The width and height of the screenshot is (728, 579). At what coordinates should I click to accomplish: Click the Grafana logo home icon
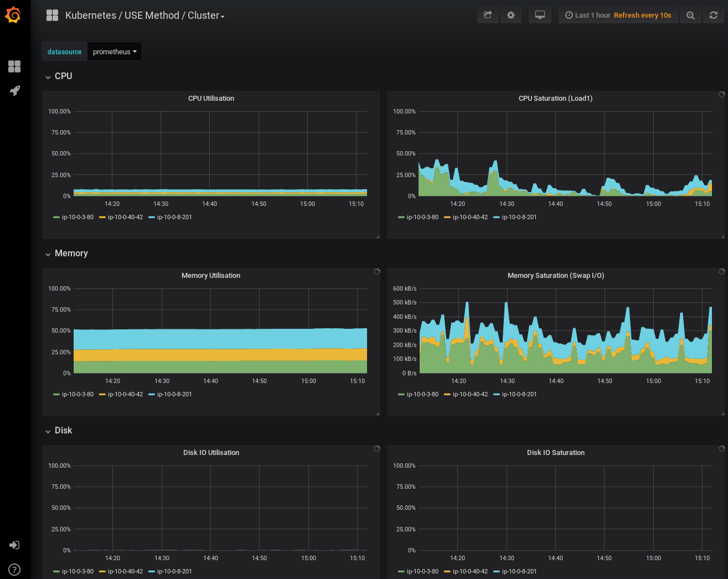13,15
